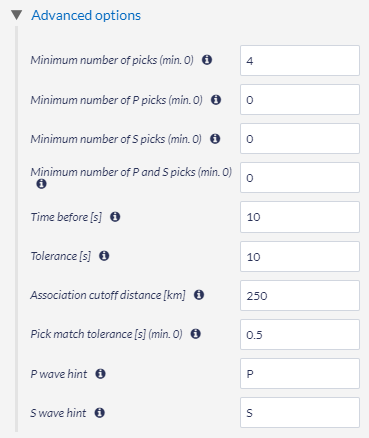Show info icon beside P wave hint
The height and width of the screenshot is (438, 369).
click(100, 374)
